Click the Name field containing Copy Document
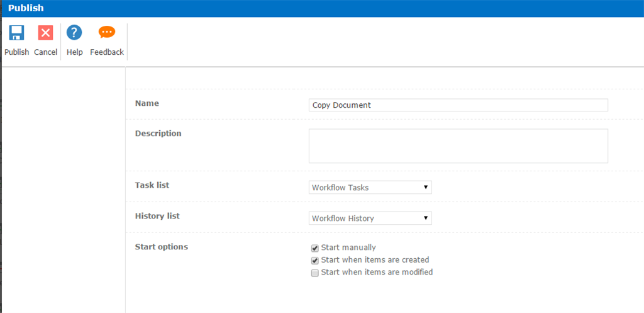The height and width of the screenshot is (313, 644). click(x=458, y=105)
